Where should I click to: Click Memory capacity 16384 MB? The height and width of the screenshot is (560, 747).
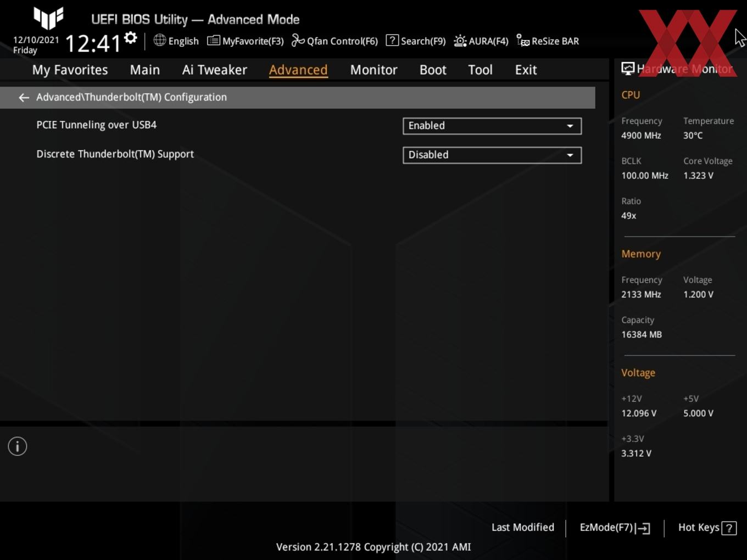(x=642, y=334)
